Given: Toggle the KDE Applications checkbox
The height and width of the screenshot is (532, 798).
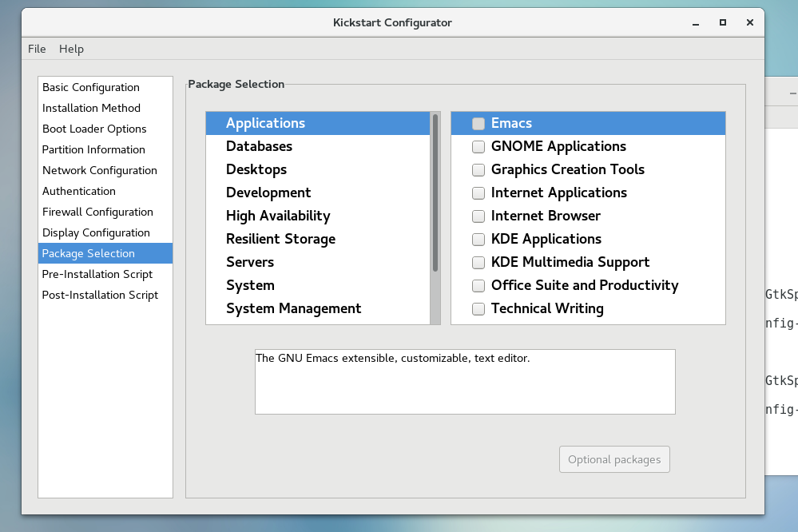Looking at the screenshot, I should pyautogui.click(x=478, y=240).
